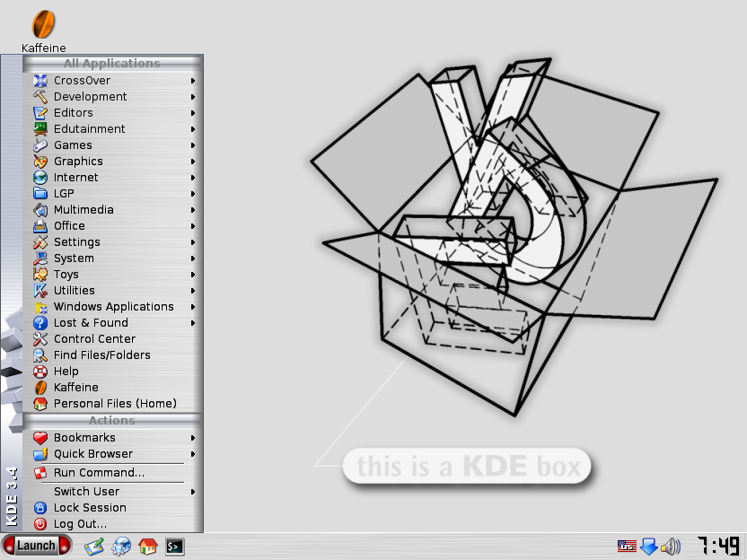Click the Edutainment chalkboard icon
The height and width of the screenshot is (560, 747).
pos(40,129)
